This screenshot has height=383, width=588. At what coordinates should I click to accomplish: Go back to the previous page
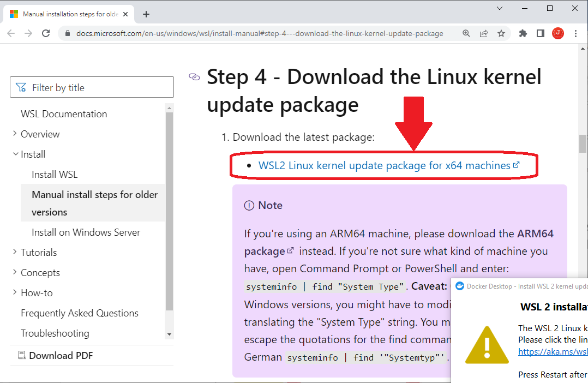[x=11, y=33]
